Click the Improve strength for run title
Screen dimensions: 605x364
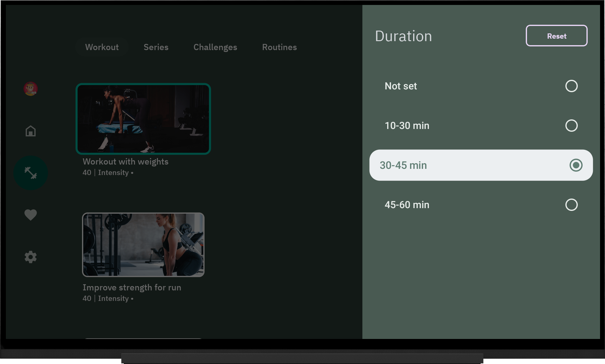[132, 288]
